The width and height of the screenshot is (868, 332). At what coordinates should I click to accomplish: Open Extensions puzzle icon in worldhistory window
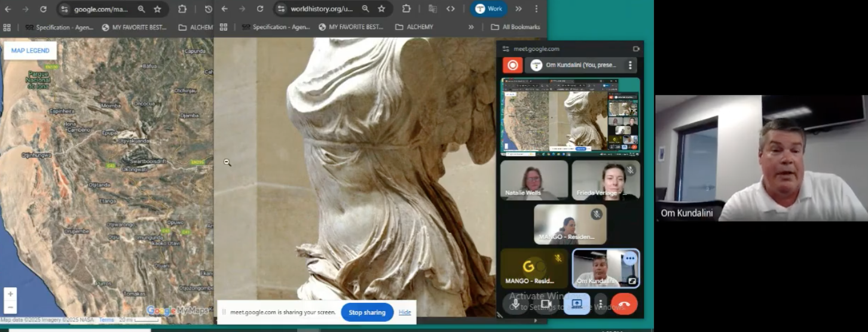pyautogui.click(x=407, y=9)
